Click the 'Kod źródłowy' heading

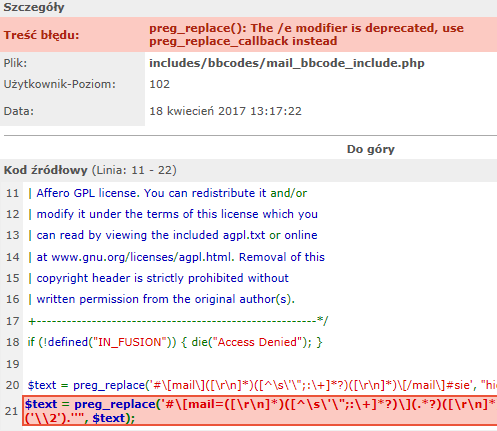coord(45,170)
